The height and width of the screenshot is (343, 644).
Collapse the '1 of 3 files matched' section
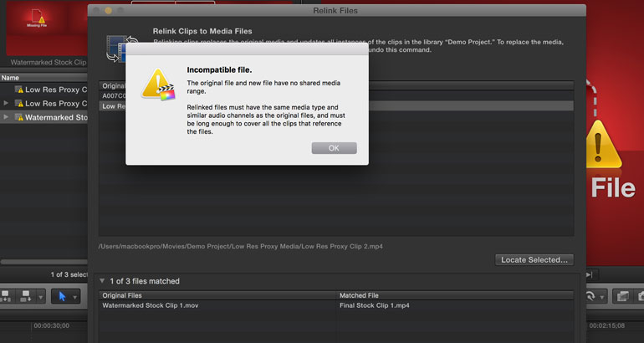click(x=102, y=281)
